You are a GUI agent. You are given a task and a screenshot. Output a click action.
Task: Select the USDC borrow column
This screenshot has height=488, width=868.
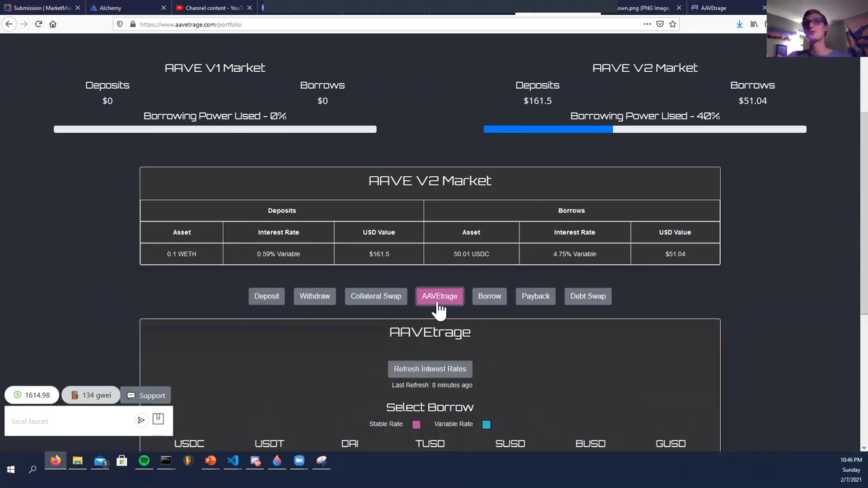(189, 443)
